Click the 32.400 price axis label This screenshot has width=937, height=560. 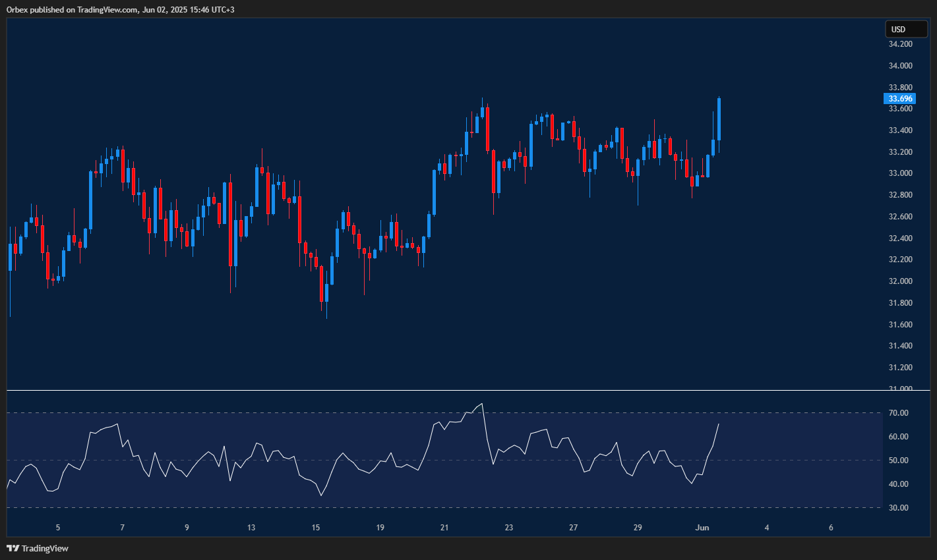pos(900,238)
